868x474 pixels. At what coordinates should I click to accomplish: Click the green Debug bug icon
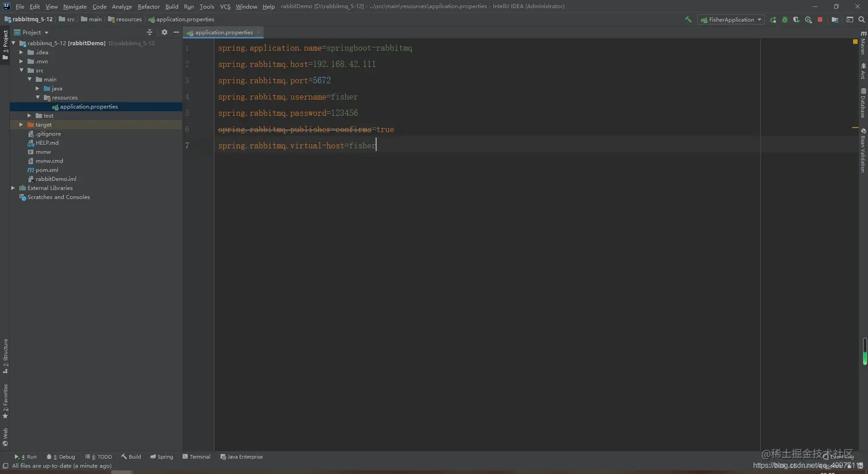pos(785,20)
